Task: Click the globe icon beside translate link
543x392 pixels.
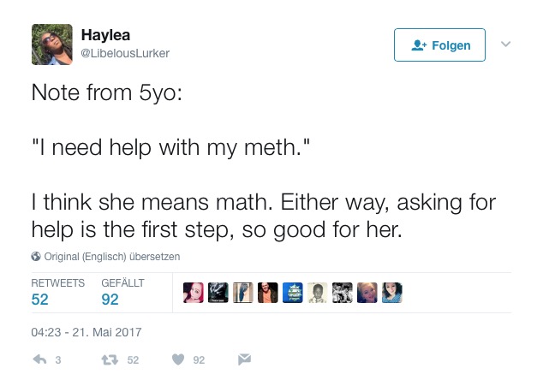Action: click(x=36, y=256)
